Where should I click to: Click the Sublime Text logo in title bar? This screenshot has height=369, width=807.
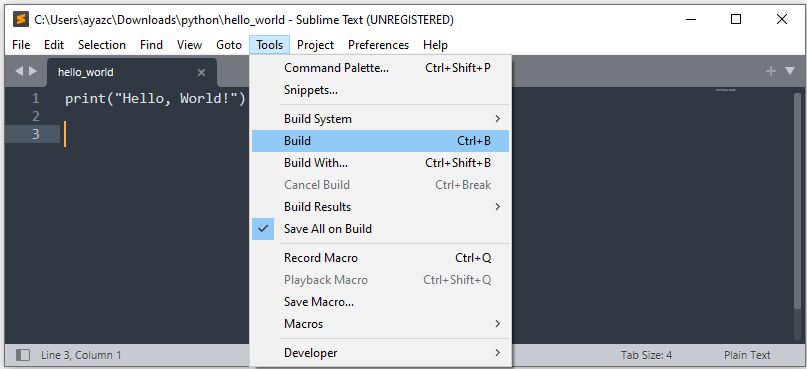21,20
